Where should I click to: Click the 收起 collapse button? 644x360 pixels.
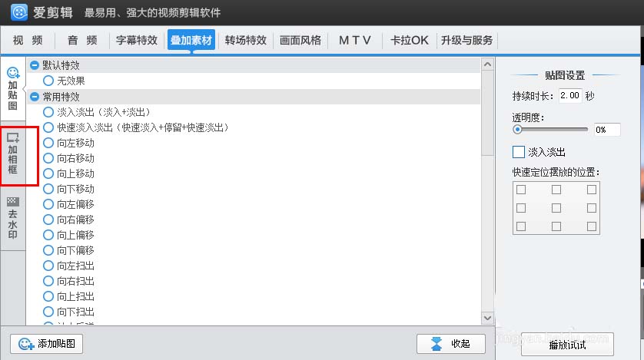coord(450,343)
